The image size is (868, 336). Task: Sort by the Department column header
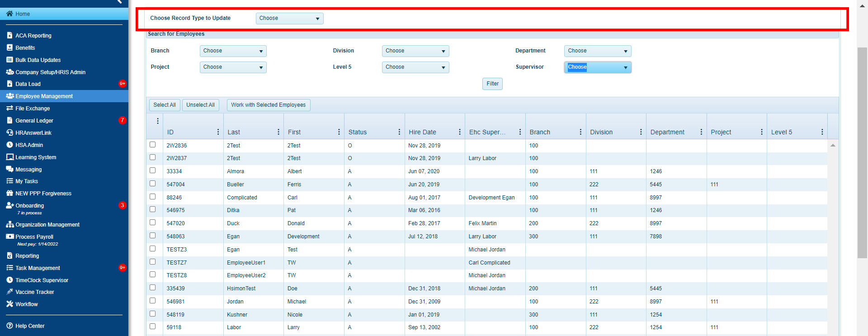(667, 132)
